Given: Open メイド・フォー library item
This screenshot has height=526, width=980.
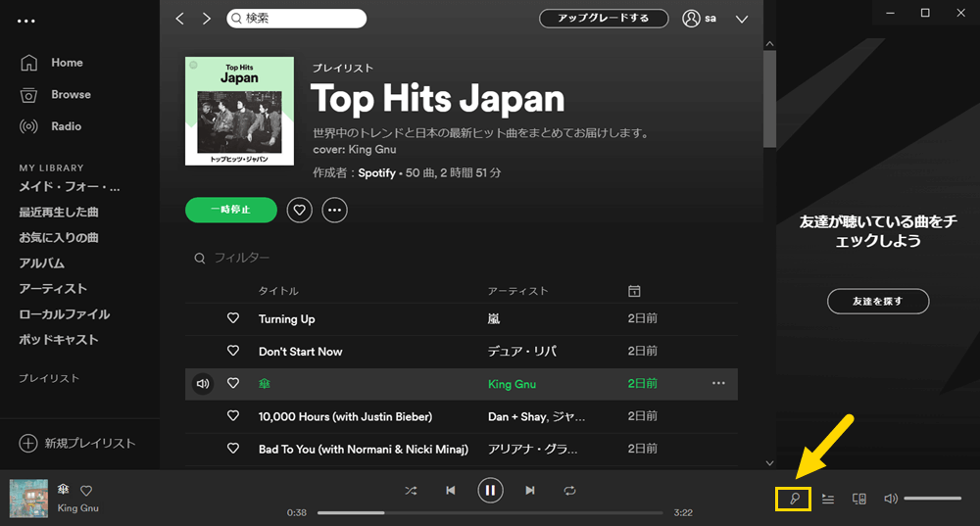Looking at the screenshot, I should (70, 187).
